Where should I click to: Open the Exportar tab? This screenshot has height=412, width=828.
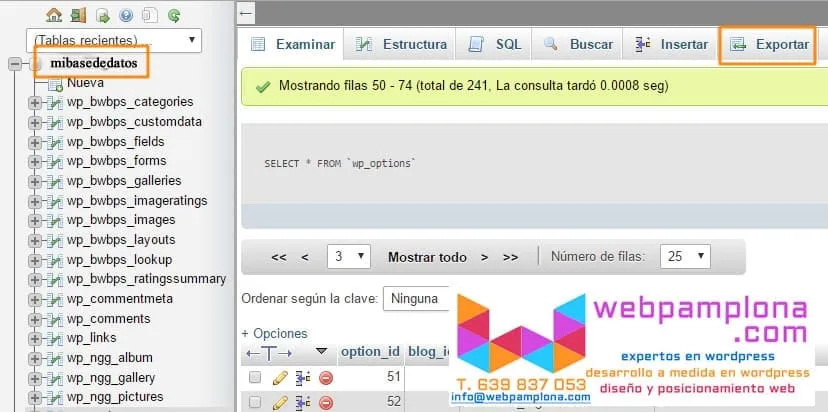pyautogui.click(x=769, y=44)
